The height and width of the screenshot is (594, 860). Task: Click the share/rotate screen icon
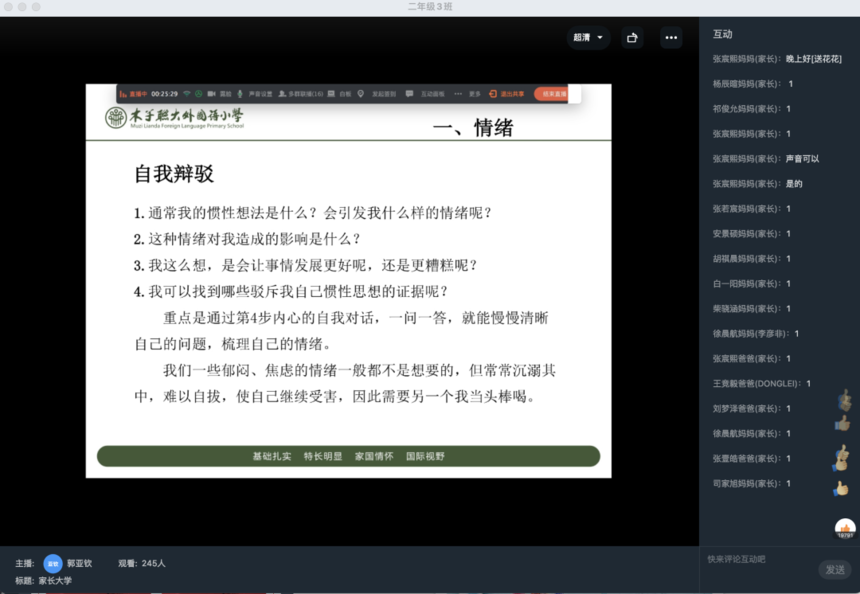pyautogui.click(x=632, y=38)
